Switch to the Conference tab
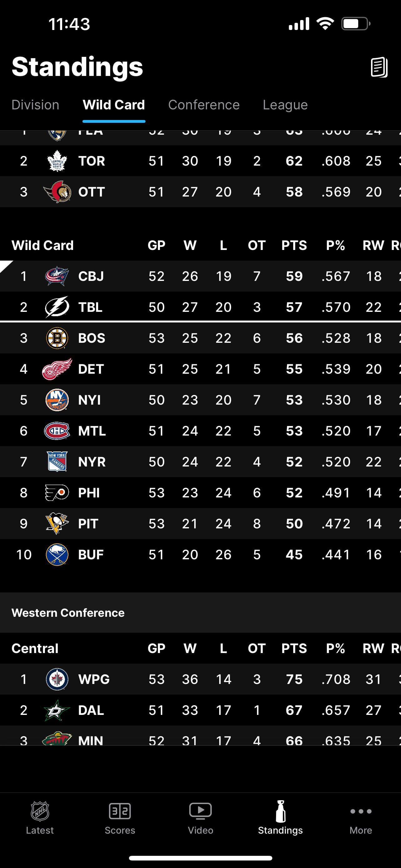The height and width of the screenshot is (868, 401). coord(204,105)
